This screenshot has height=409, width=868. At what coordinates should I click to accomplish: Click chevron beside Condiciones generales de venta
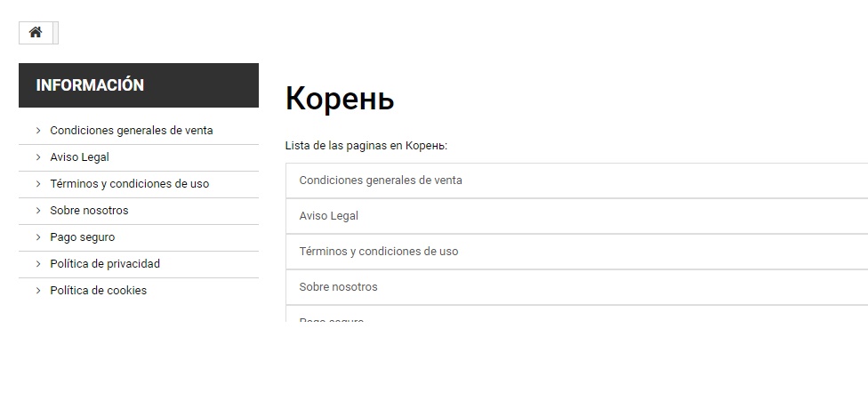pos(38,131)
